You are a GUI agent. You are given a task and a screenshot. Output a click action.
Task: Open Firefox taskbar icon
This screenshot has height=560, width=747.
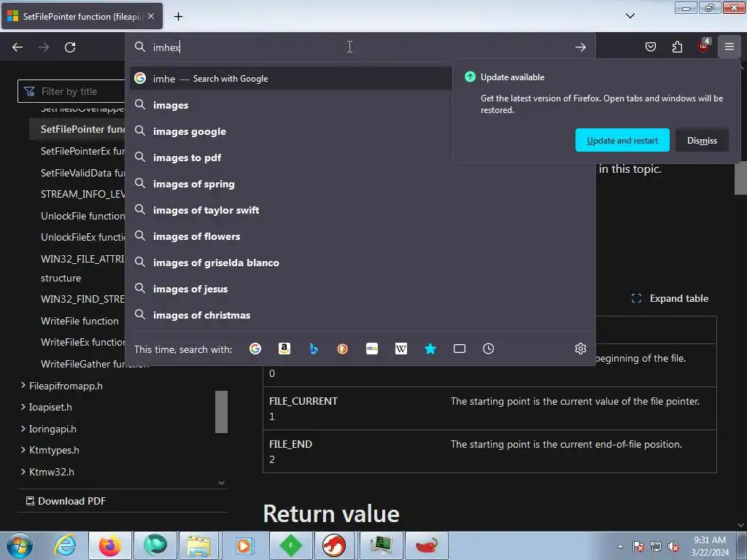[x=109, y=545]
